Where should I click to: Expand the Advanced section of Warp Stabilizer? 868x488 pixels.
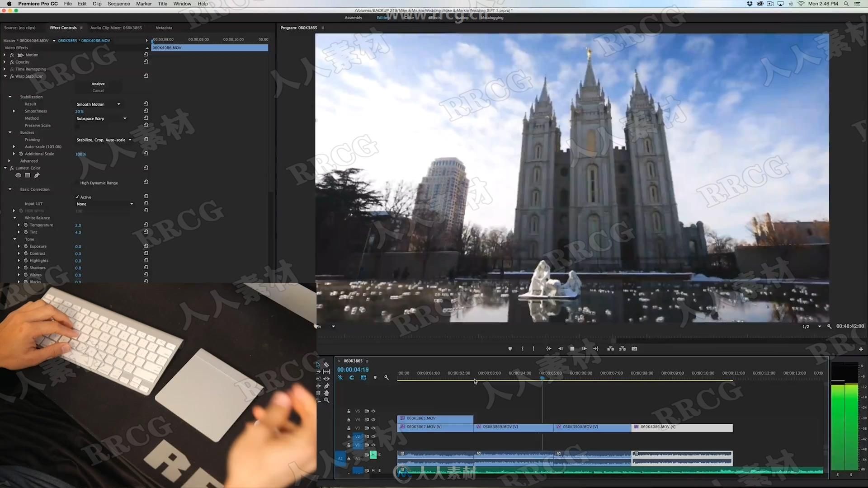[x=9, y=161]
